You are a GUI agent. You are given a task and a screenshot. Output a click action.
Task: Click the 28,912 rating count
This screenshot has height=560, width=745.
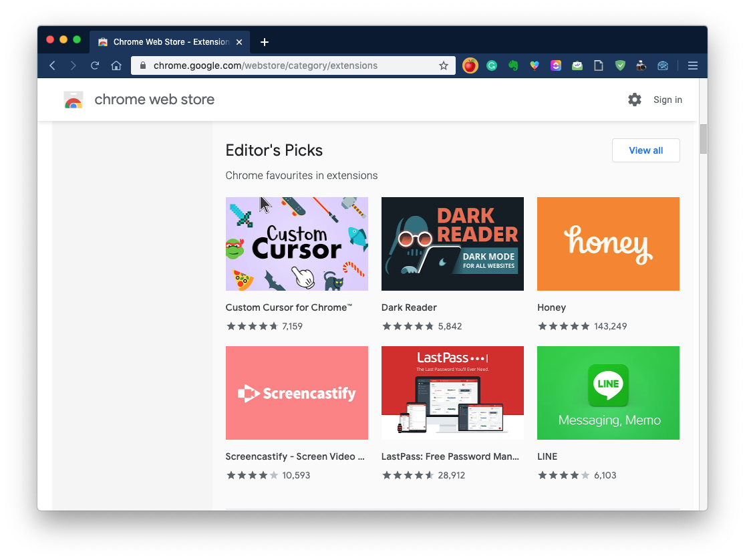[452, 475]
